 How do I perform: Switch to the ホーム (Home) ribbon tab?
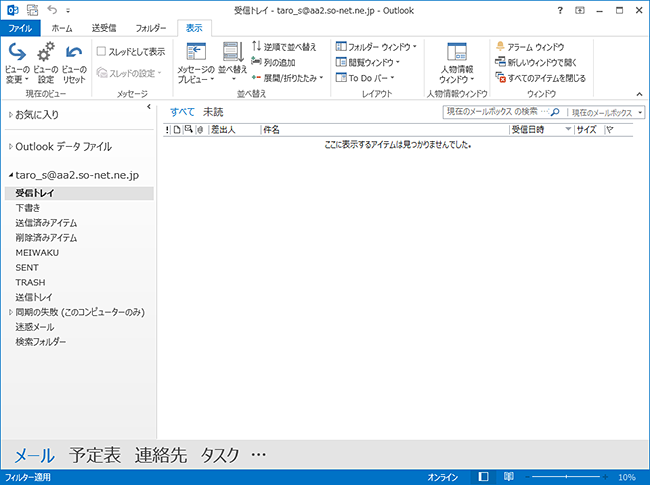click(61, 29)
